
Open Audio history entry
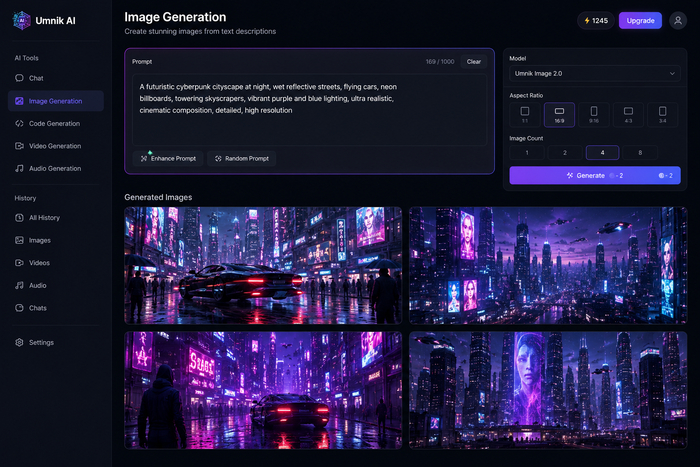[x=56, y=285]
